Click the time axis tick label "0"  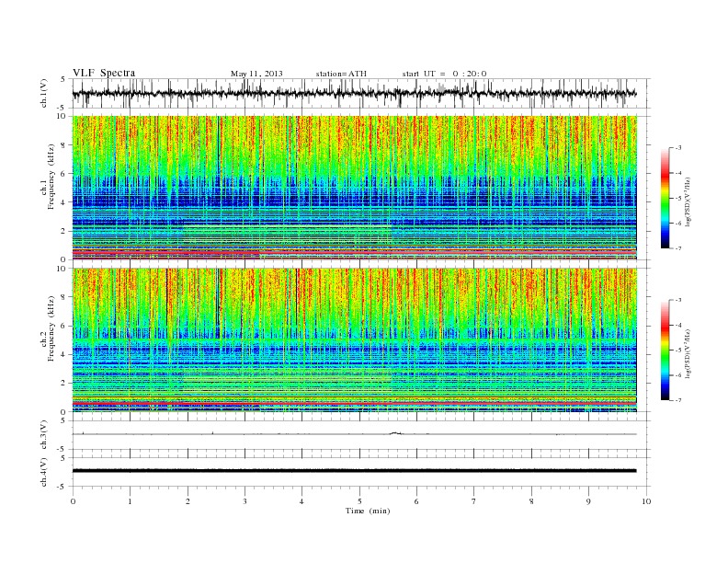pyautogui.click(x=73, y=501)
